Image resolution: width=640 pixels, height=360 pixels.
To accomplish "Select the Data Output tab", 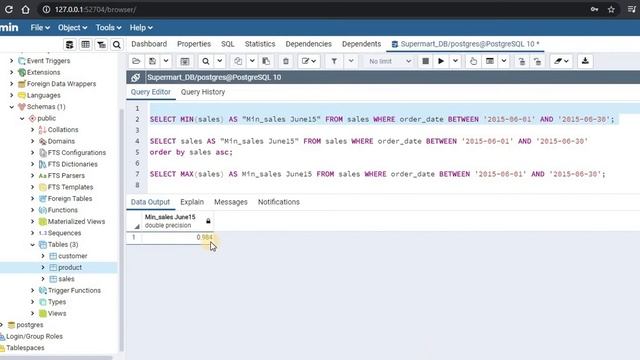I will click(150, 202).
